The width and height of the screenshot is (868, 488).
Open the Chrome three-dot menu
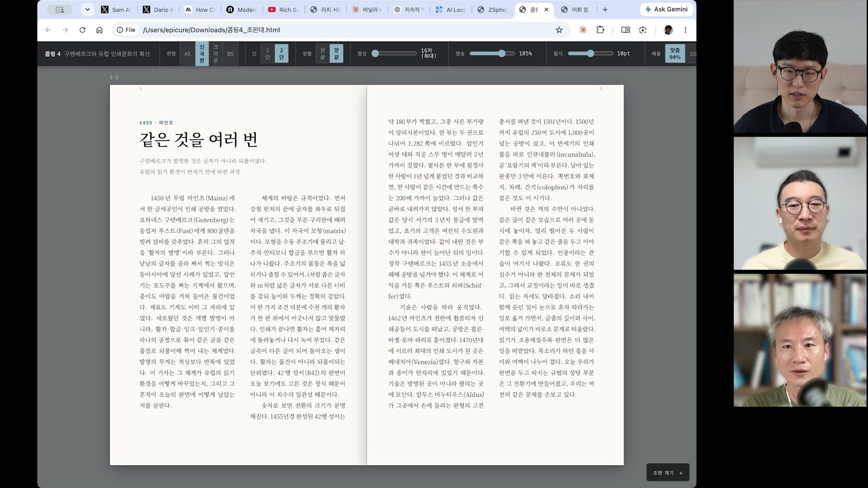[685, 30]
